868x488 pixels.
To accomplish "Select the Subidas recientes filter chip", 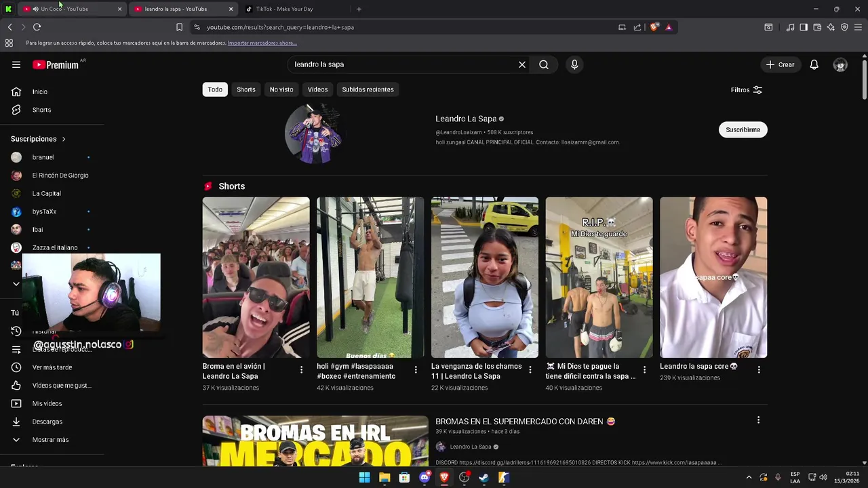I will 368,89.
